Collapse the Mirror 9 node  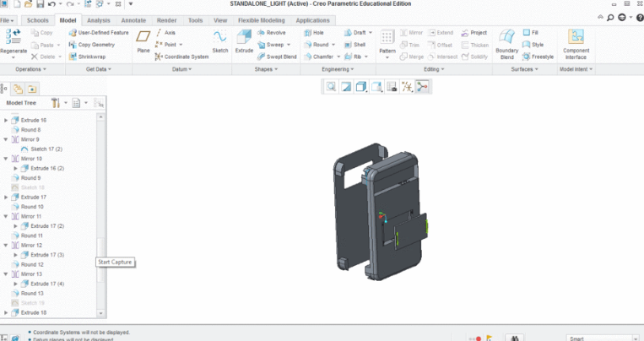[x=6, y=139]
